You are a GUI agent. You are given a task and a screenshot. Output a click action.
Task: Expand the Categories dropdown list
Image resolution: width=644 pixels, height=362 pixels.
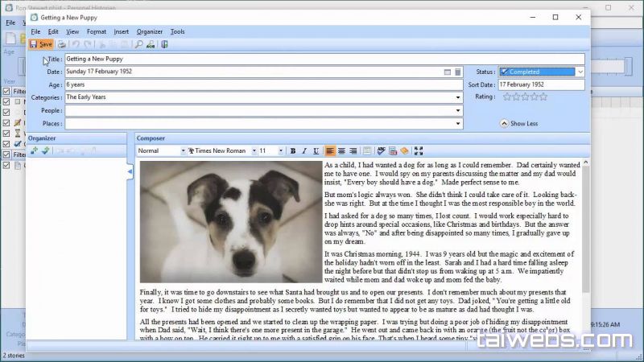pyautogui.click(x=458, y=97)
